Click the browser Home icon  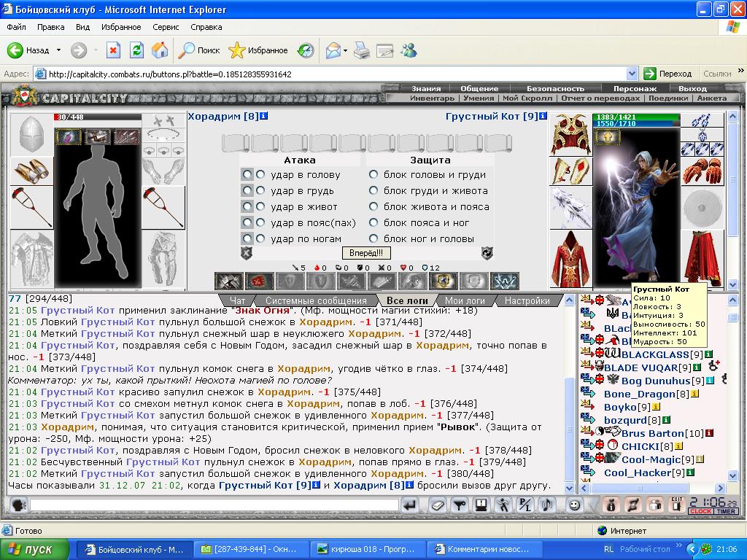(160, 50)
